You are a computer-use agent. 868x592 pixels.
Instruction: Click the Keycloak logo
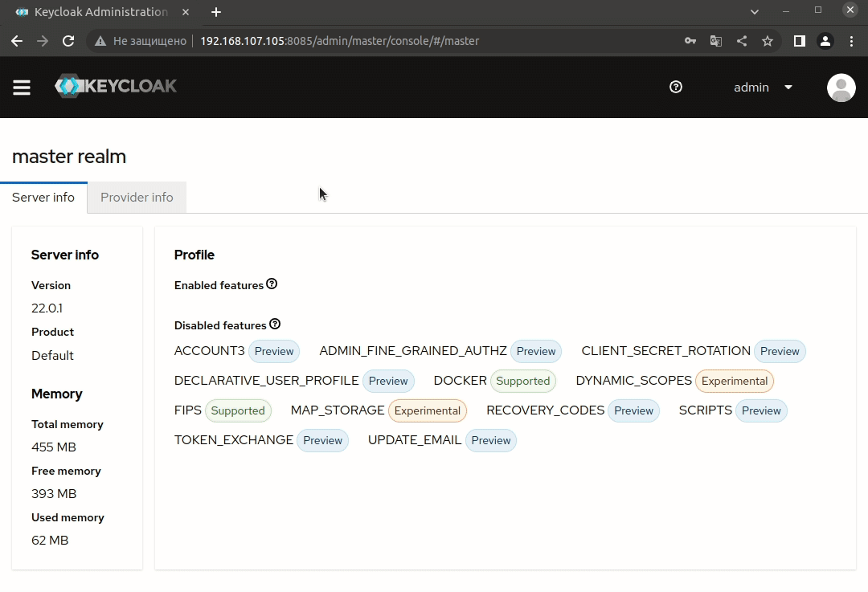point(116,86)
